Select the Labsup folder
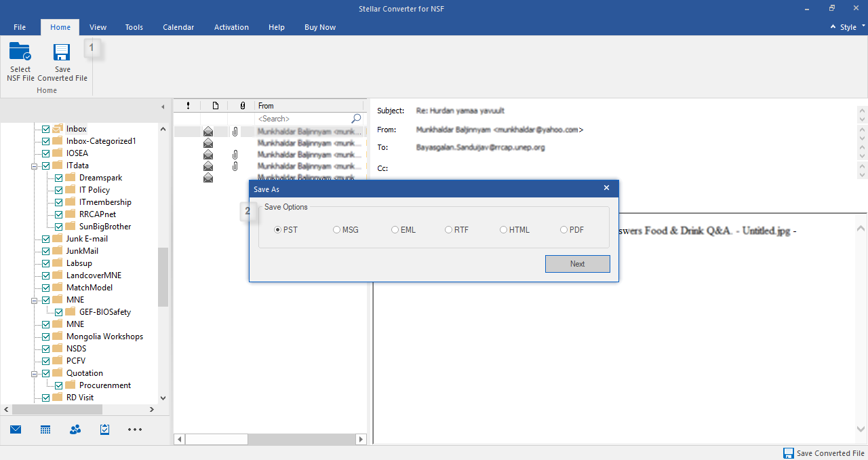This screenshot has width=868, height=460. tap(79, 263)
